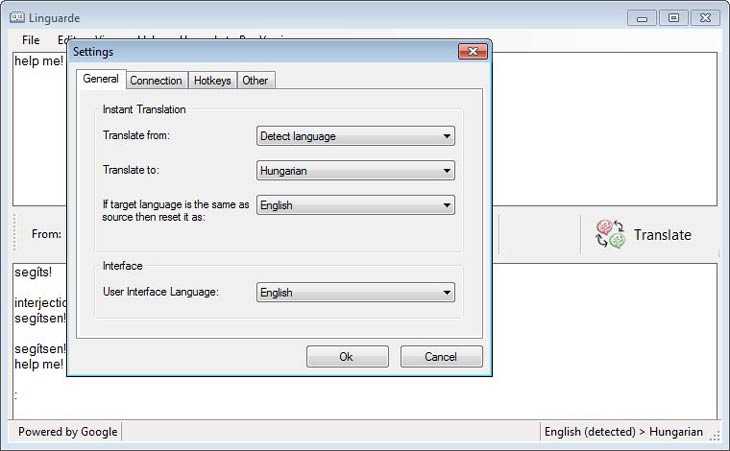Viewport: 730px width, 451px height.
Task: Expand the Translate from dropdown
Action: (x=355, y=136)
